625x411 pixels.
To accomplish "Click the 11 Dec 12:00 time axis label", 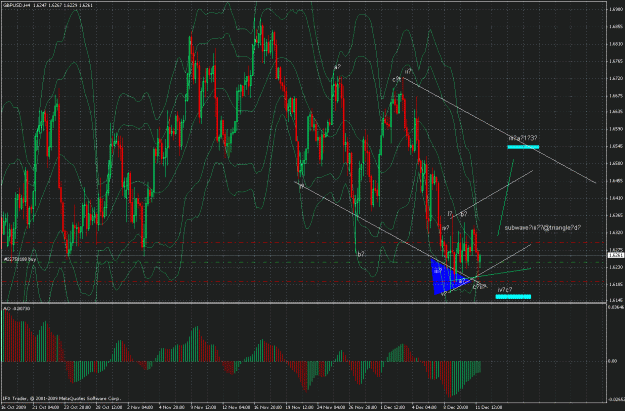I will (x=489, y=407).
